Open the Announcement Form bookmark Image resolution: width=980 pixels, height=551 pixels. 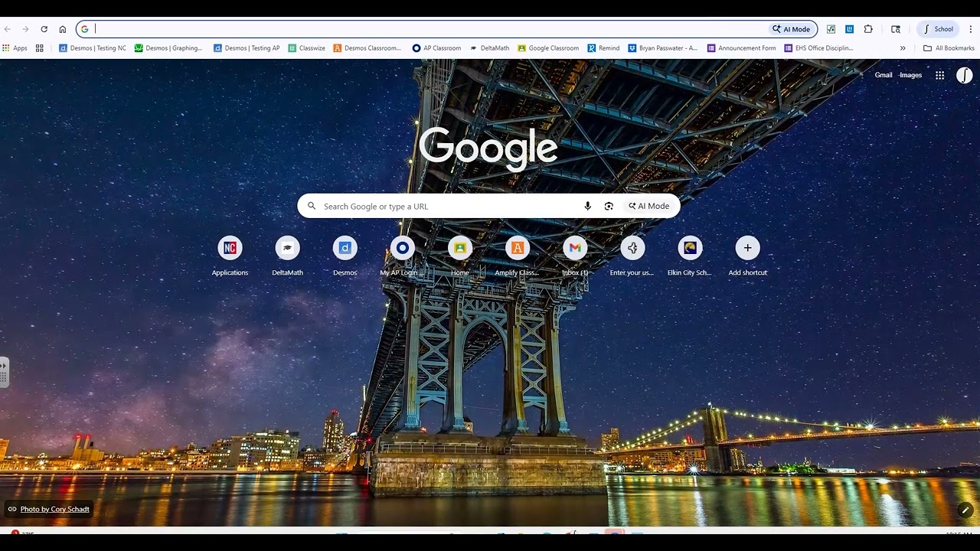[x=741, y=48]
